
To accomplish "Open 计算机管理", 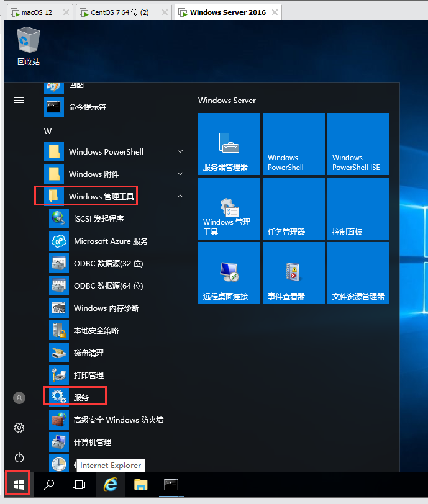I will tap(118, 443).
